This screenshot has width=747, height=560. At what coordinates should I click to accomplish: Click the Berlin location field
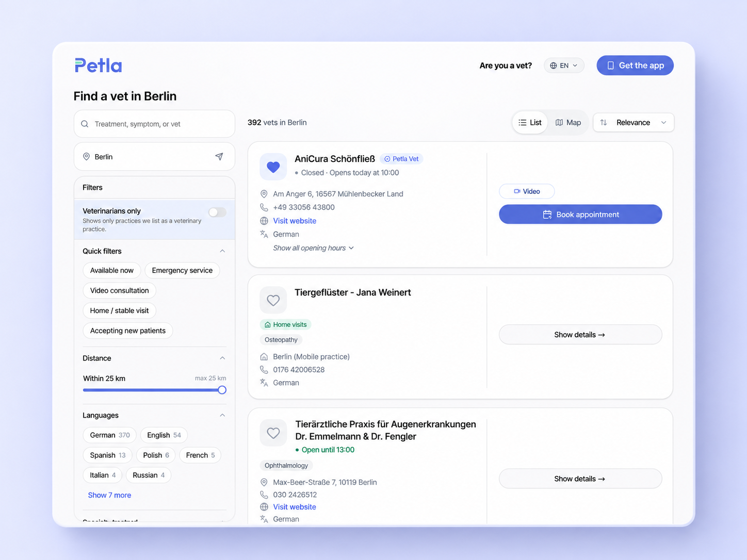[x=154, y=157]
